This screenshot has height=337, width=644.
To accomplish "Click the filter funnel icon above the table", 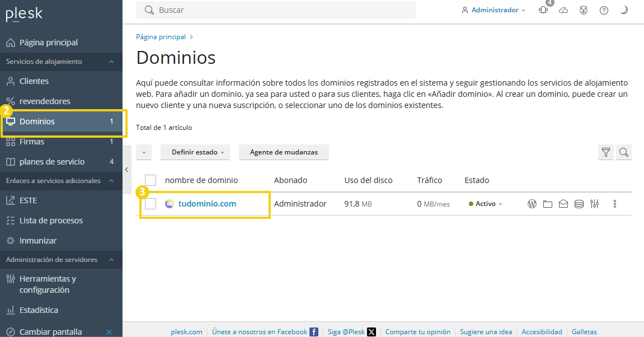I will [605, 152].
